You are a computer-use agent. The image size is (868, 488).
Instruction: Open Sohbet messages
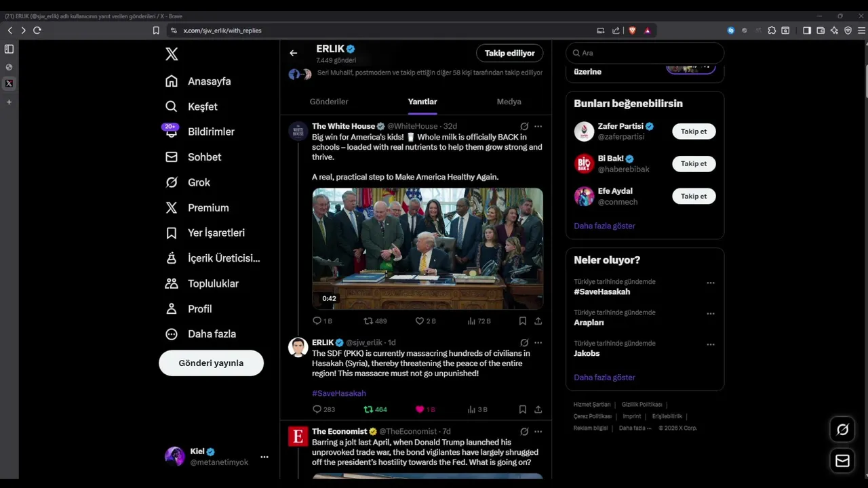pyautogui.click(x=193, y=157)
